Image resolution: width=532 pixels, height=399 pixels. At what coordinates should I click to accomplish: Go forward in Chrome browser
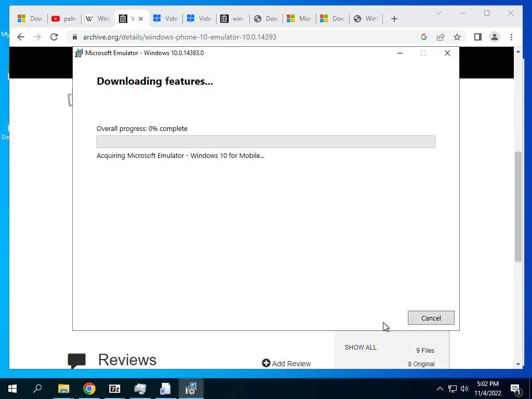click(37, 37)
